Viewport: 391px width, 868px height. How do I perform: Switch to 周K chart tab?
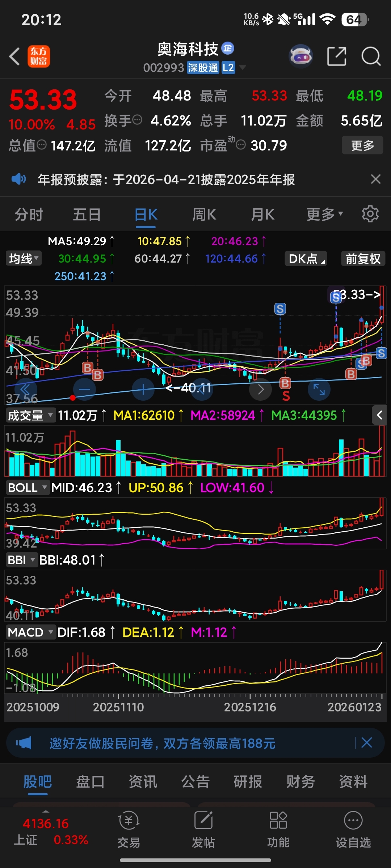[204, 214]
